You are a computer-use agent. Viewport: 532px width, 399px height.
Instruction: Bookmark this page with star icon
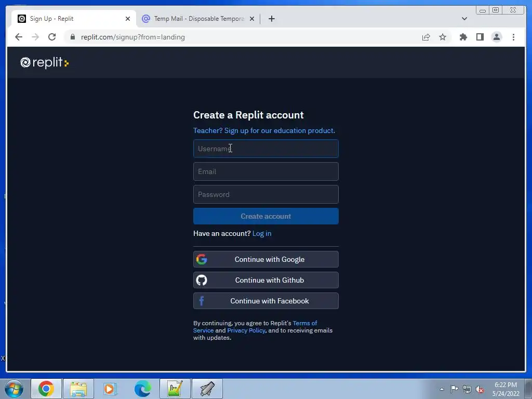(443, 37)
